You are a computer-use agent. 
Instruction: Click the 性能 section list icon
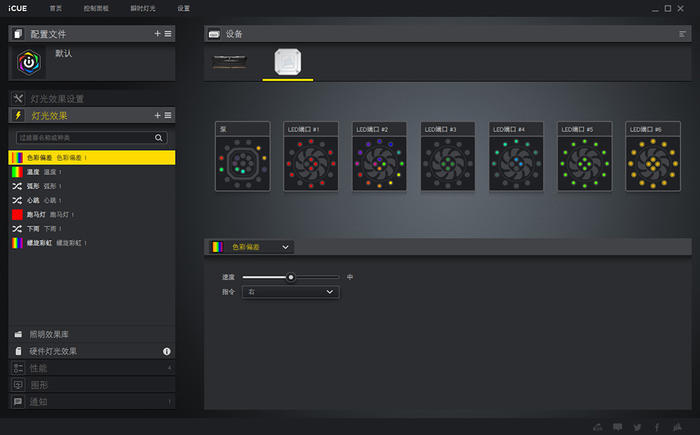(x=18, y=368)
